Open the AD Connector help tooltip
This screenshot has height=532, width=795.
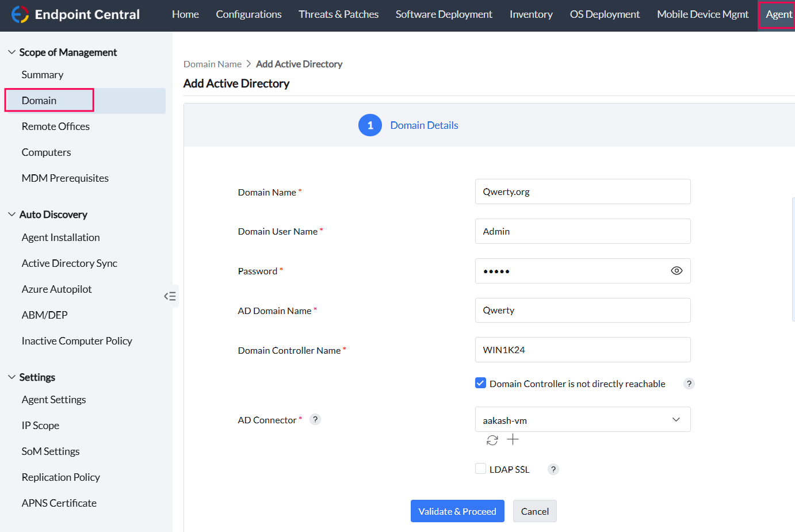(x=315, y=419)
